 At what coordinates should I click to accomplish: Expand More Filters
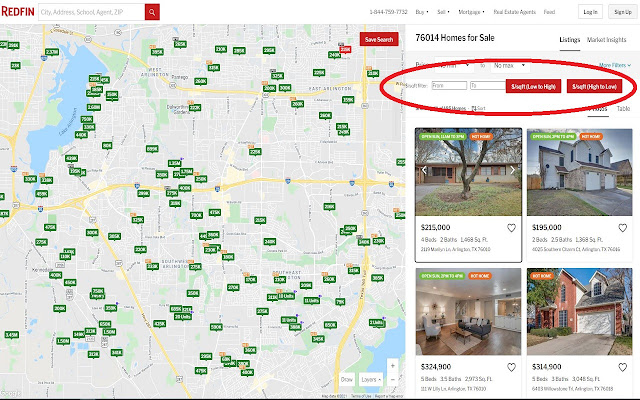click(615, 65)
